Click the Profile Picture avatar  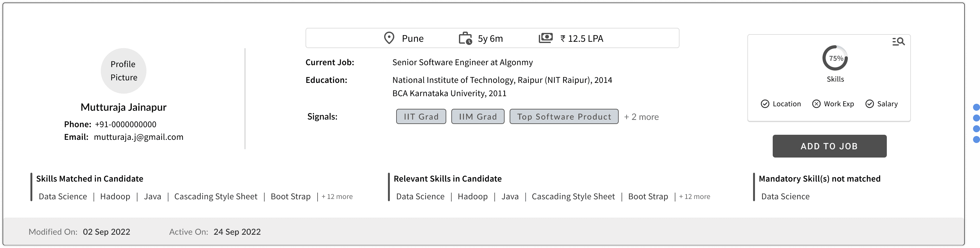pos(124,71)
